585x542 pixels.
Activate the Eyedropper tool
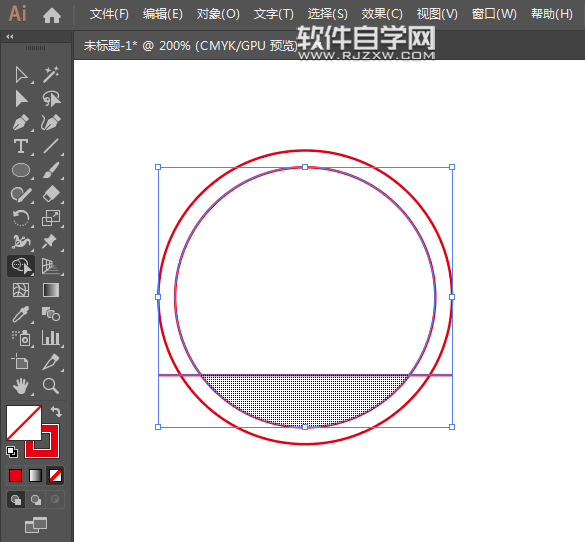(x=21, y=314)
